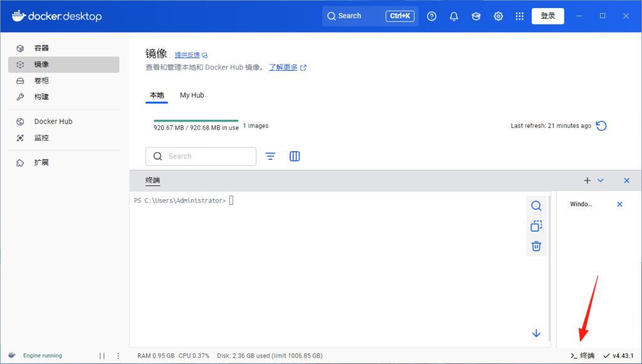The width and height of the screenshot is (642, 364).
Task: Toggle the list filter in images view
Action: tap(270, 156)
